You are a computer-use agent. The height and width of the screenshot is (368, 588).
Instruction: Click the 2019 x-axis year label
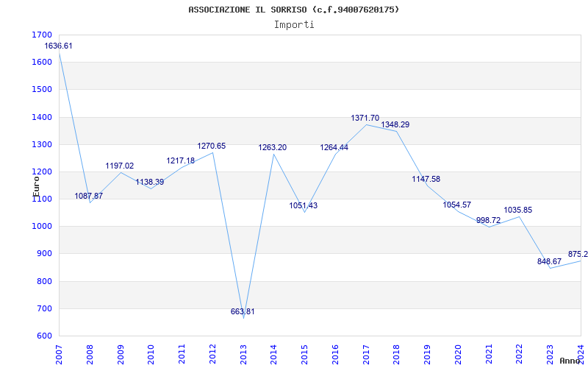428,355
